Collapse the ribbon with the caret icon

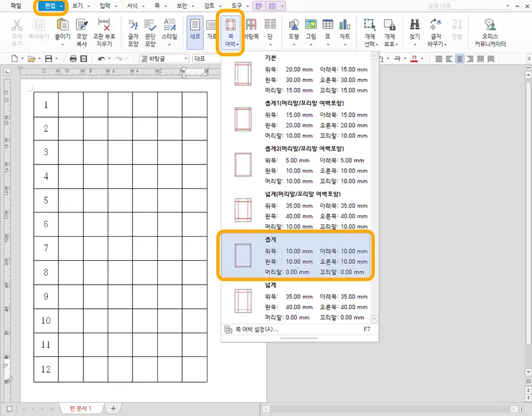pyautogui.click(x=517, y=6)
